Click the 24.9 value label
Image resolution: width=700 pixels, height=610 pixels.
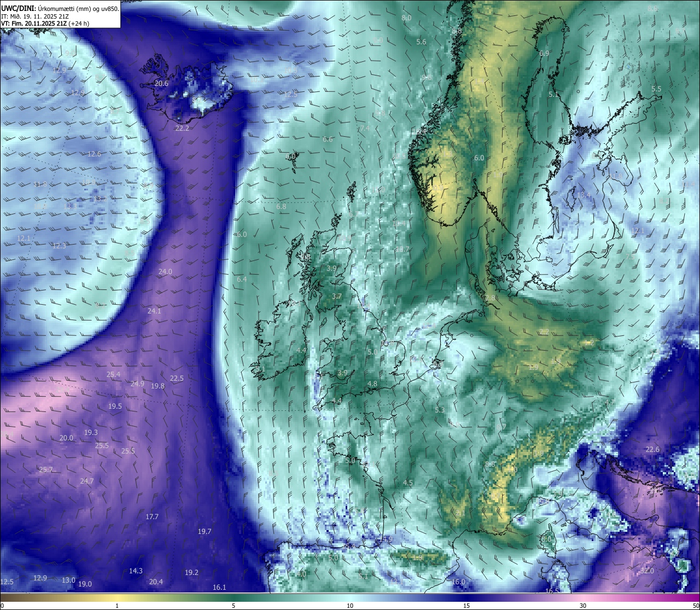[137, 384]
